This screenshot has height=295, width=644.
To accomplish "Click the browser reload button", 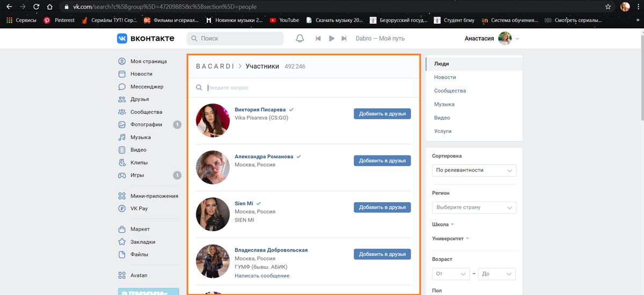I will click(36, 7).
